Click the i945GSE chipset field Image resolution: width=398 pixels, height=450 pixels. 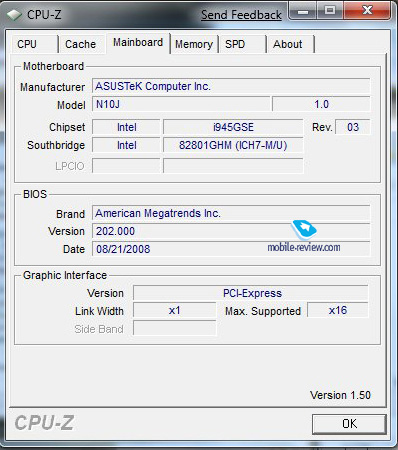point(233,127)
